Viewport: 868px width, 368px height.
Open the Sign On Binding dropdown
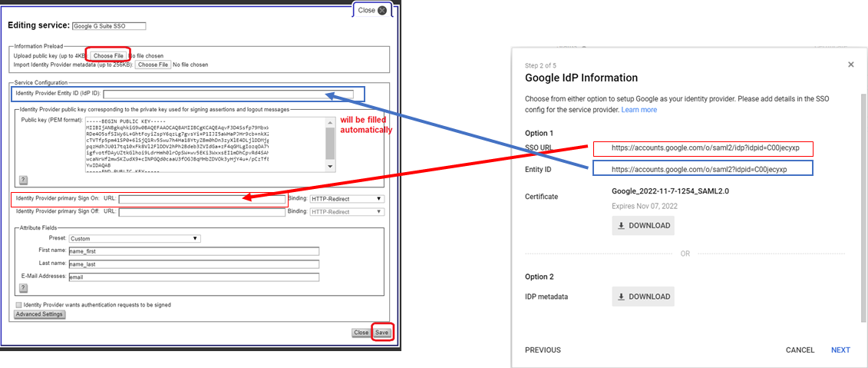tap(347, 199)
